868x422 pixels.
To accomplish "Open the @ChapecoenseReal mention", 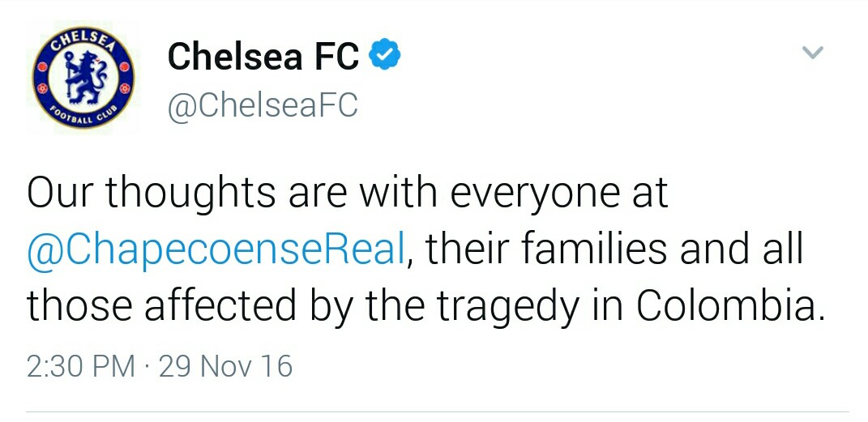I will pyautogui.click(x=216, y=251).
